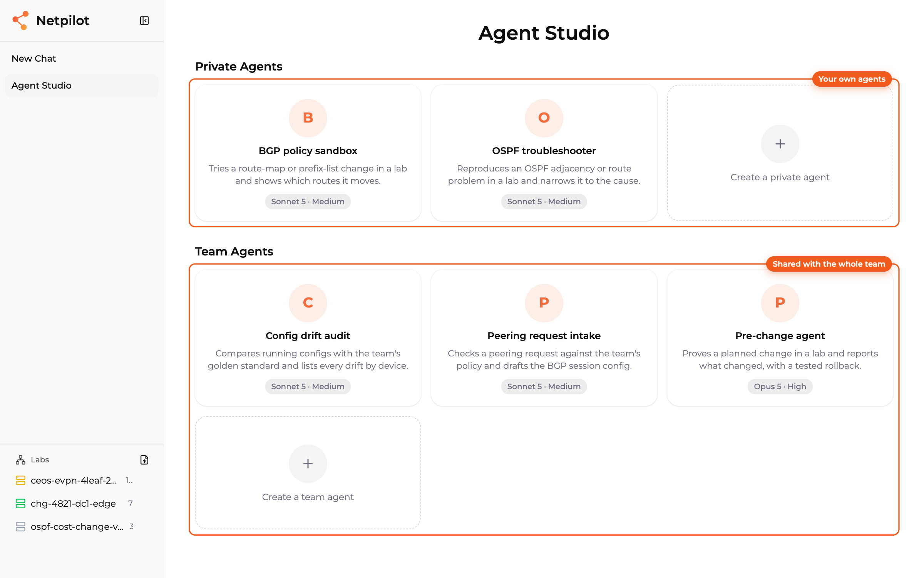The width and height of the screenshot is (924, 578).
Task: Click model badge on Peering request intake
Action: tap(544, 386)
